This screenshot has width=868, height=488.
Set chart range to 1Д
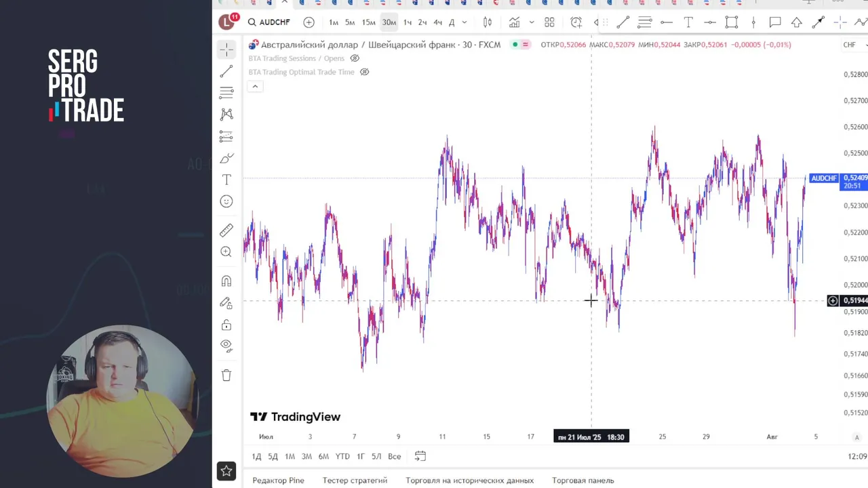click(256, 456)
